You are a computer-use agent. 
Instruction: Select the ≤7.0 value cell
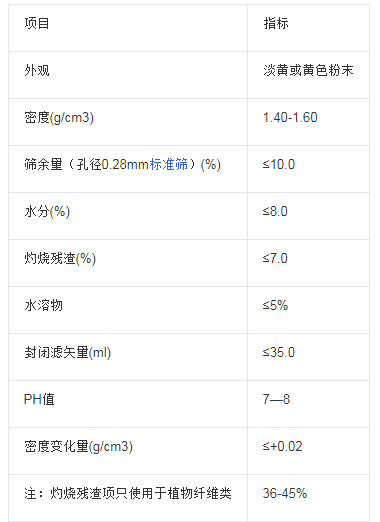pyautogui.click(x=275, y=259)
